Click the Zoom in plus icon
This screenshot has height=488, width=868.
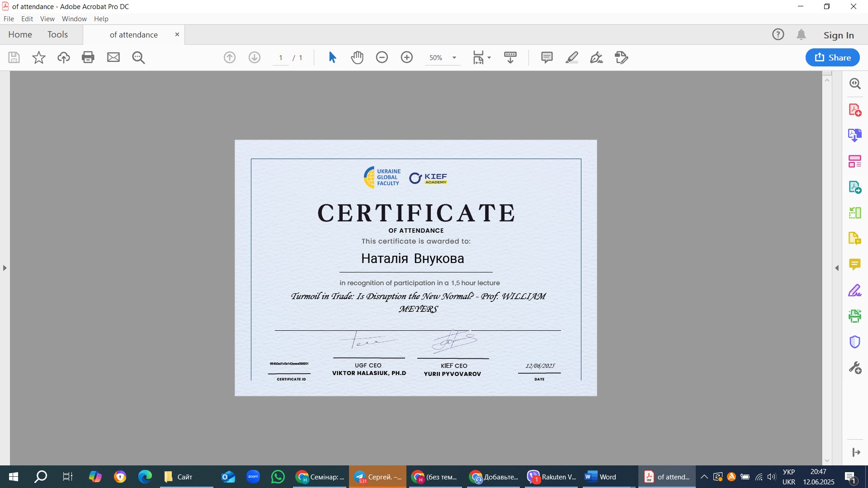coord(407,57)
